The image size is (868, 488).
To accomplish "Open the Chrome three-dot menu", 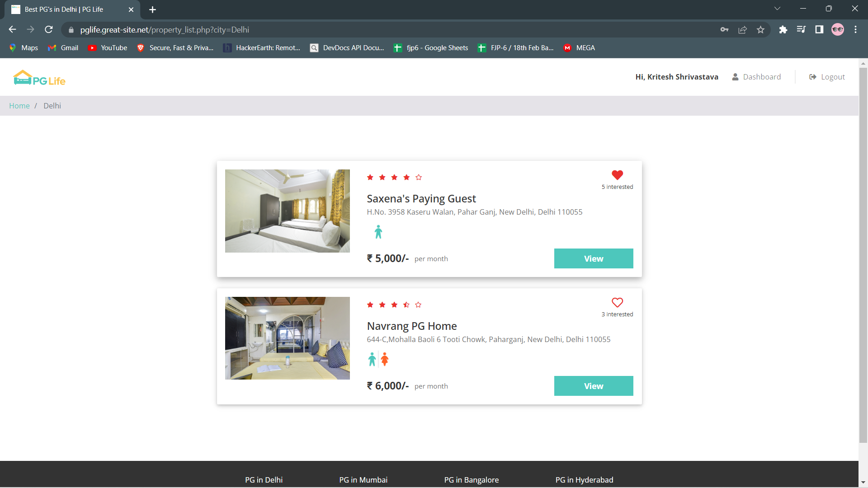I will pyautogui.click(x=856, y=29).
